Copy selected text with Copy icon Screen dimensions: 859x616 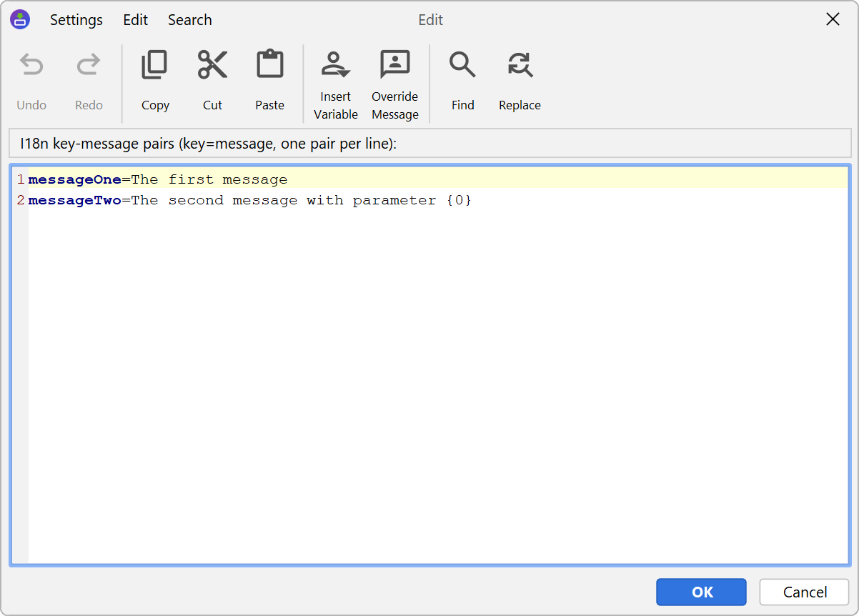(155, 66)
